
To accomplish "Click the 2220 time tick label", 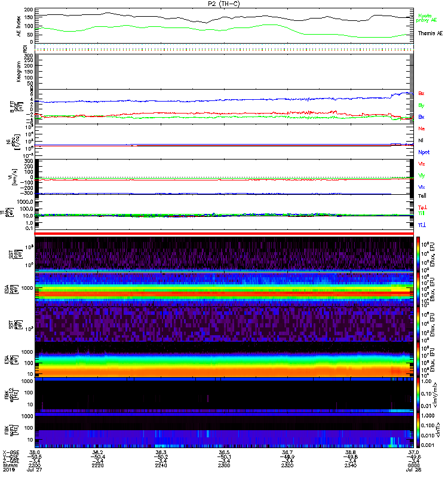I will click(x=98, y=465).
